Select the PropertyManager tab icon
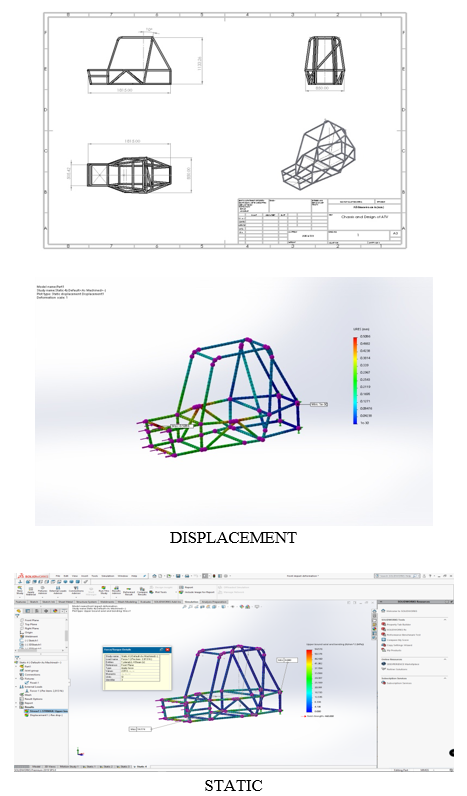The width and height of the screenshot is (467, 796). click(28, 611)
